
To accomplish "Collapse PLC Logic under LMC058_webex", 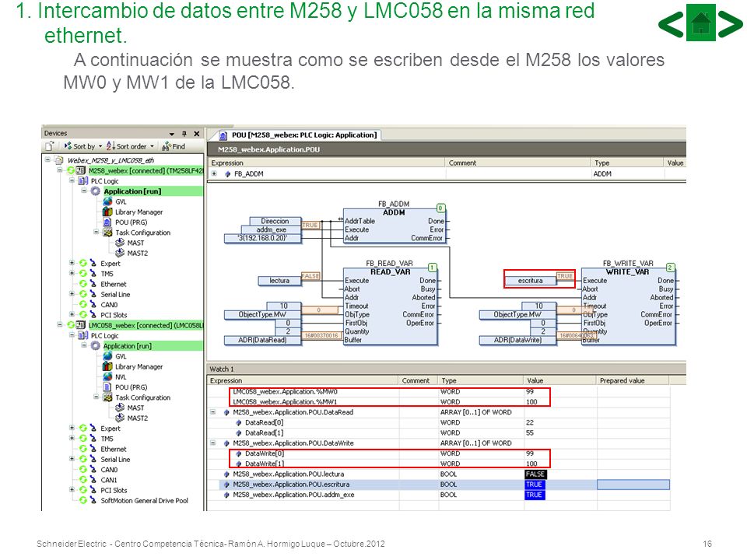I will click(72, 335).
